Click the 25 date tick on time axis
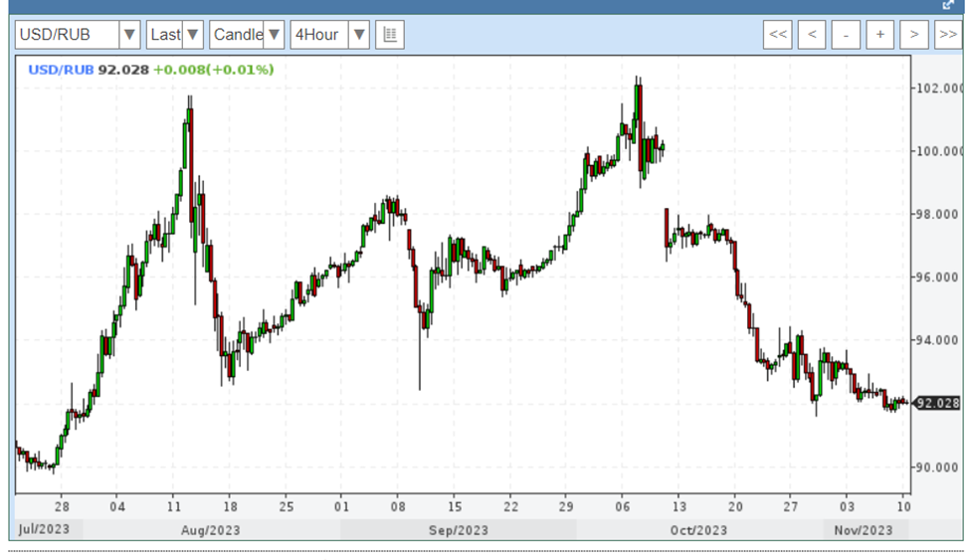 click(x=287, y=507)
